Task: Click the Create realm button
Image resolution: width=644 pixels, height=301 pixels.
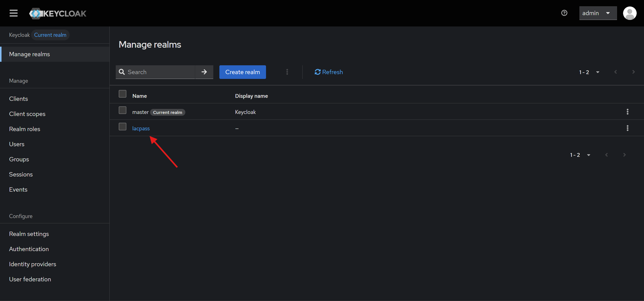Action: [243, 72]
